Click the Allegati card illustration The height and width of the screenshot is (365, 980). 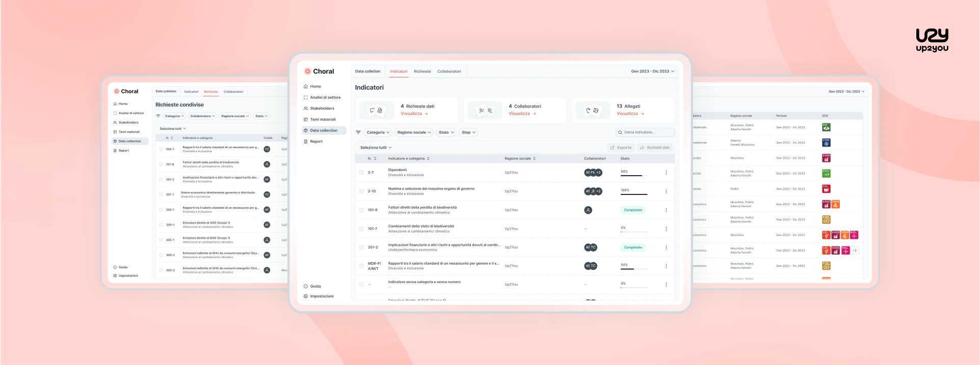pyautogui.click(x=593, y=110)
